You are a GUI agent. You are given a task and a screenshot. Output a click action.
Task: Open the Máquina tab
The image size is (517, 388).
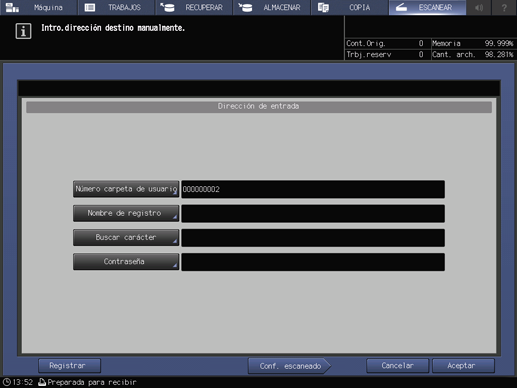[x=39, y=7]
